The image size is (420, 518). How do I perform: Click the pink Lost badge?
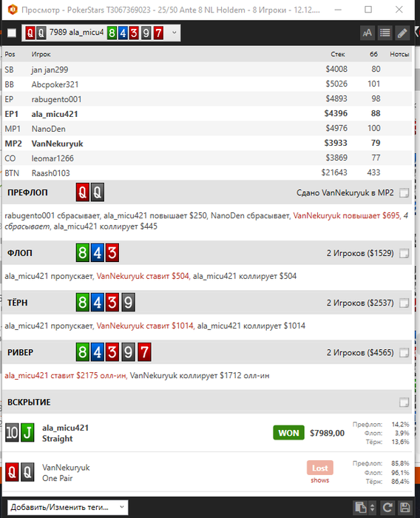(x=320, y=468)
